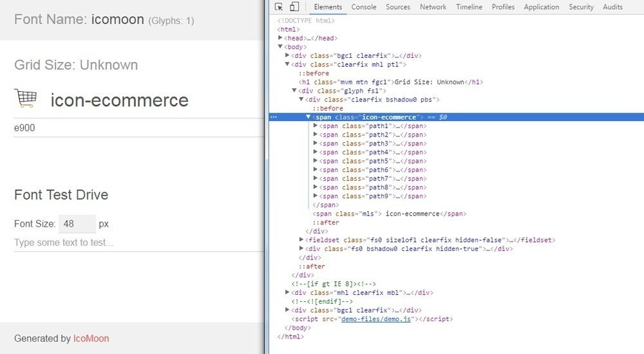Screen dimensions: 644x354
Task: Expand the path6 span
Action: coord(315,170)
